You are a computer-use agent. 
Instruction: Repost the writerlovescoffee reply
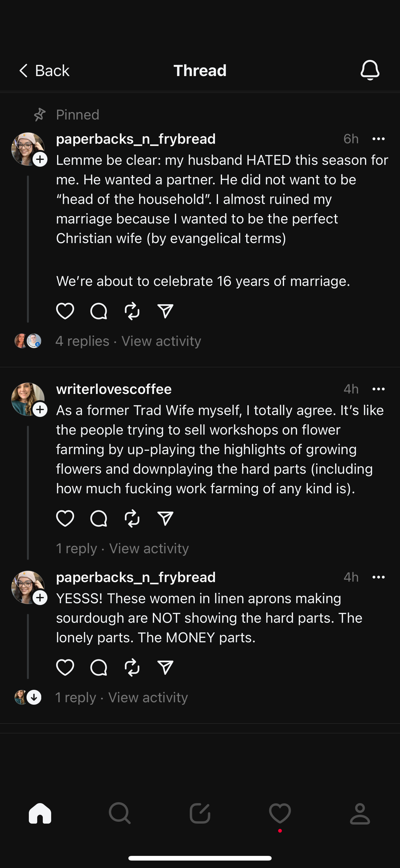[x=132, y=518]
